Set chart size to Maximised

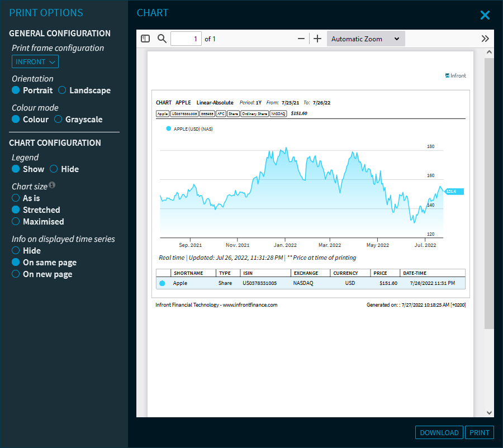pyautogui.click(x=16, y=222)
